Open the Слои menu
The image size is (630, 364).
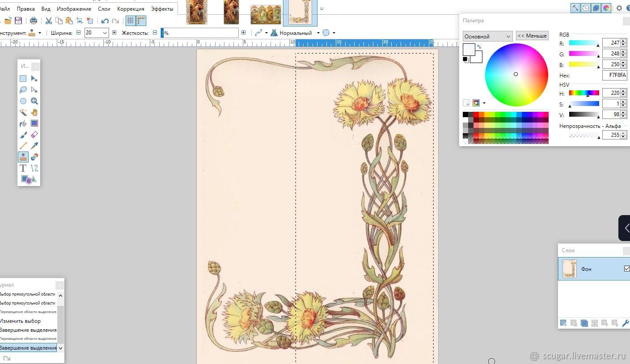click(104, 8)
